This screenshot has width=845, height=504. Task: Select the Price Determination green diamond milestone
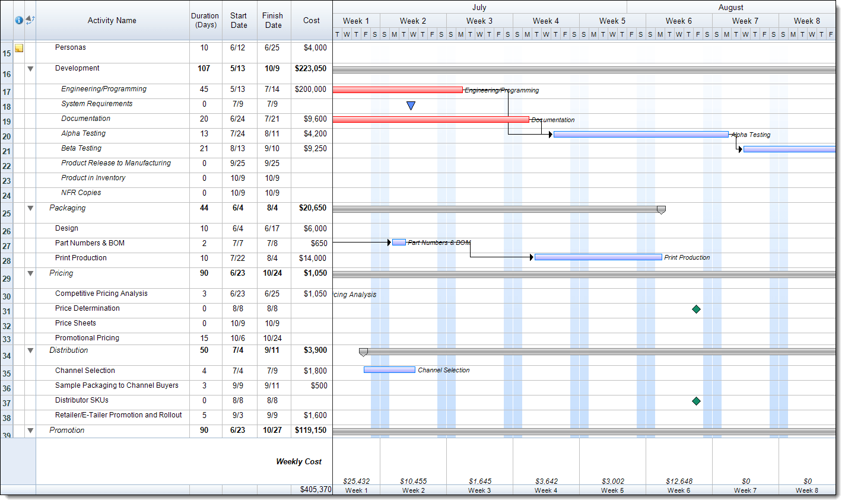[697, 309]
